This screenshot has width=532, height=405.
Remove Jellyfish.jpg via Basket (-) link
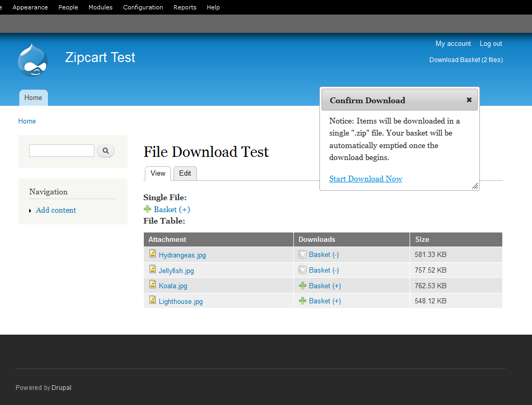pos(324,270)
